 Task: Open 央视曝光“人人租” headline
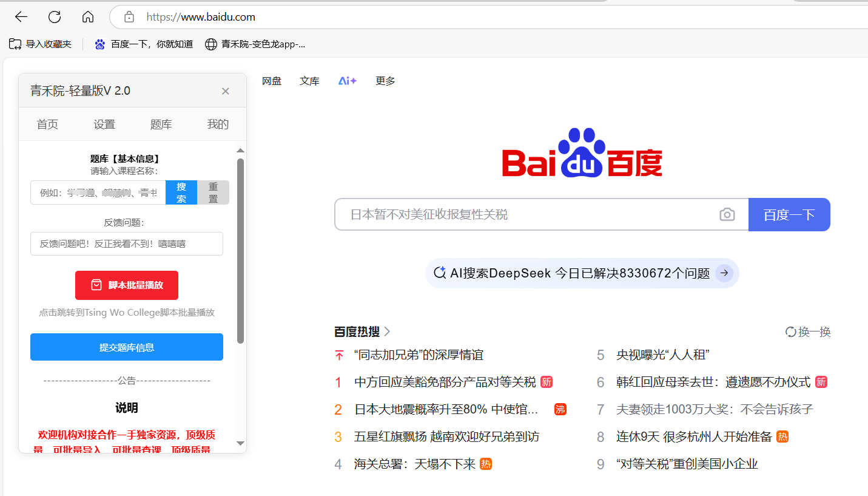click(x=663, y=355)
